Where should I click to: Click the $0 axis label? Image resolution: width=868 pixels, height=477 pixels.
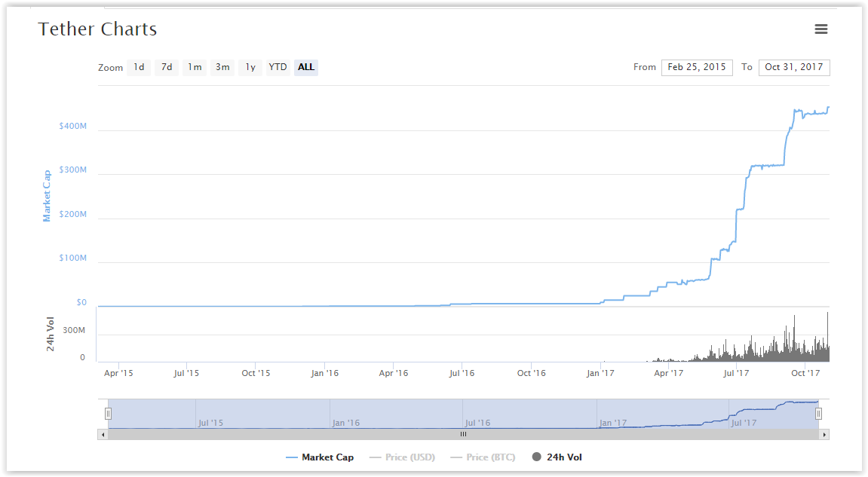pos(81,302)
